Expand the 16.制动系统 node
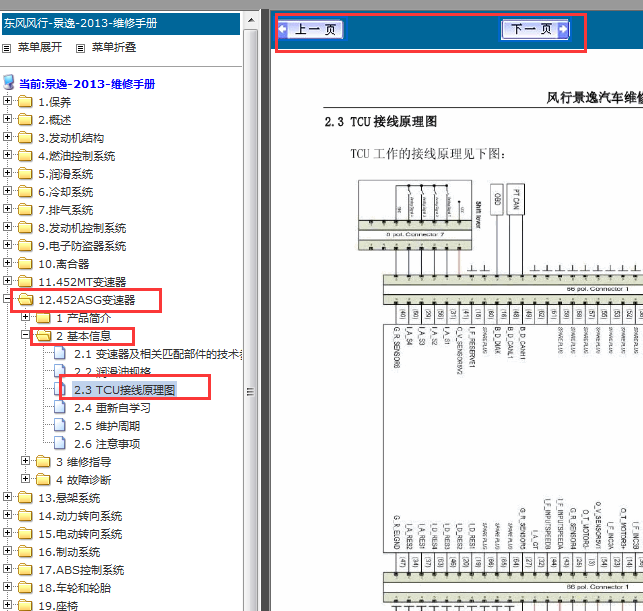The height and width of the screenshot is (611, 643). point(7,550)
